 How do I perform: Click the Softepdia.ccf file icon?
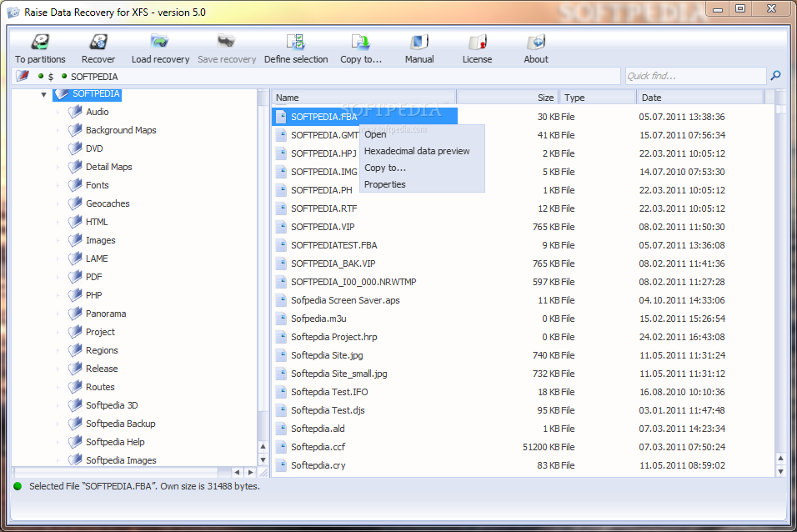[281, 447]
